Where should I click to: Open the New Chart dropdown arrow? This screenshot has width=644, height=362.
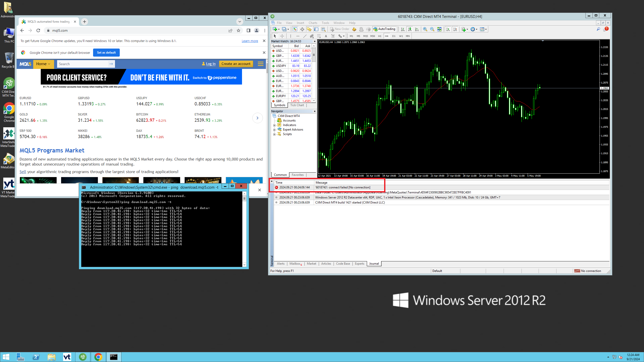click(x=279, y=29)
